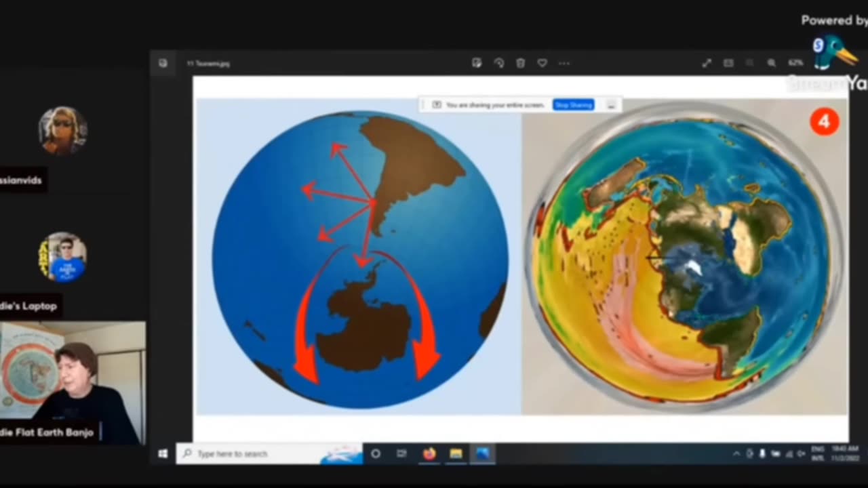Rotate the image with the rotate icon
Viewport: 868px width, 488px height.
(x=498, y=63)
